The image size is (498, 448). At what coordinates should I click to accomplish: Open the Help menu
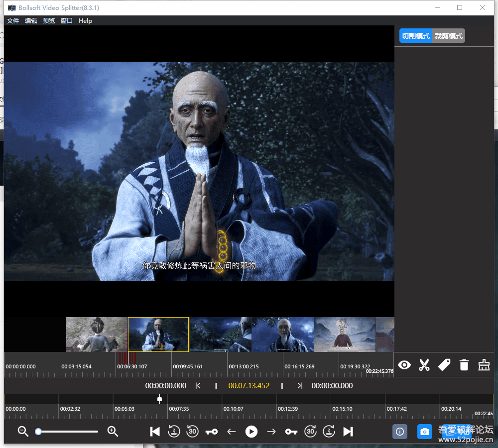tap(85, 20)
